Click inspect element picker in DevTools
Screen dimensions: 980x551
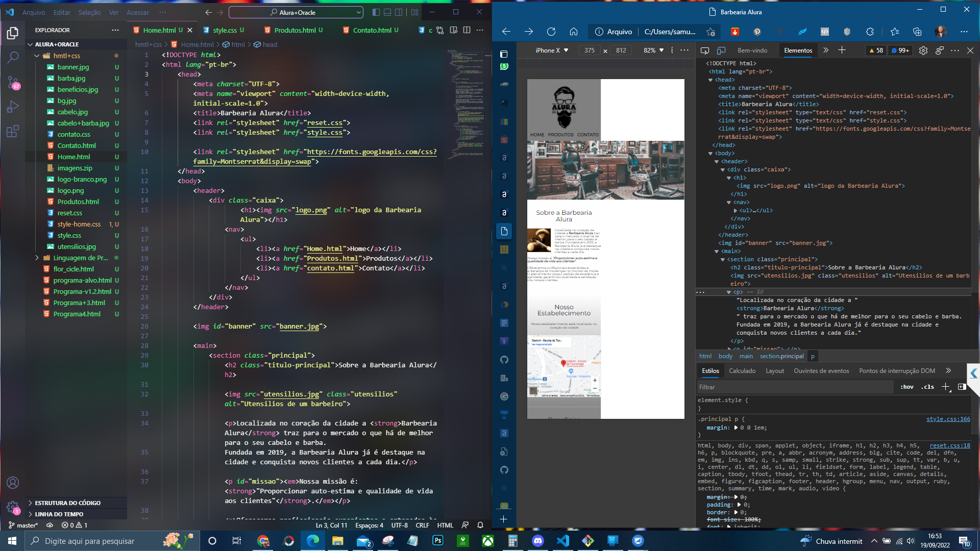[x=705, y=51]
